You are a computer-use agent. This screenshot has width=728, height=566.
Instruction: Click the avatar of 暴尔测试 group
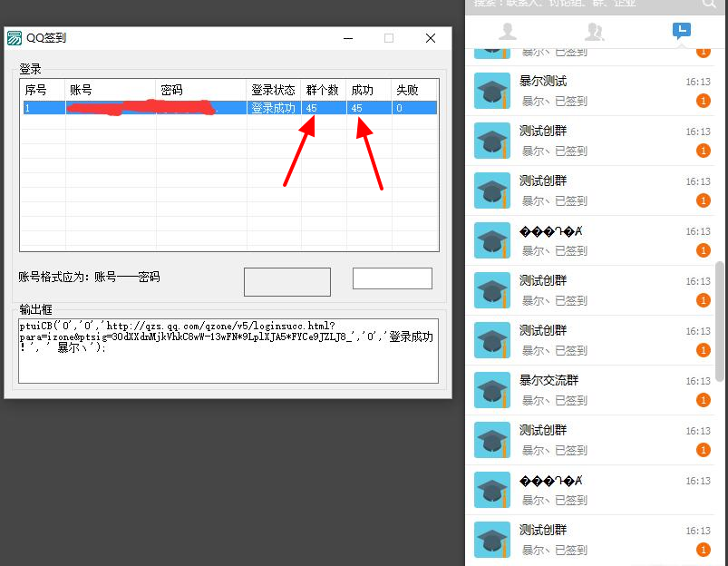492,91
